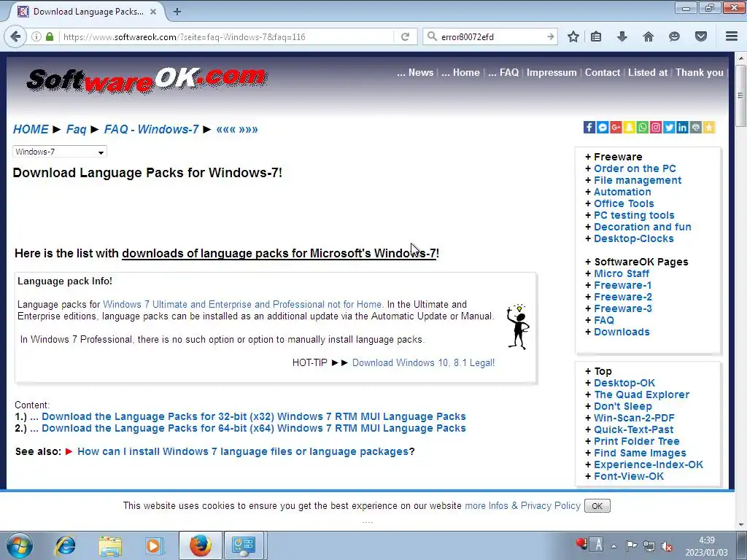Open more Infos & Privacy Policy link
This screenshot has width=747, height=560.
pos(522,506)
